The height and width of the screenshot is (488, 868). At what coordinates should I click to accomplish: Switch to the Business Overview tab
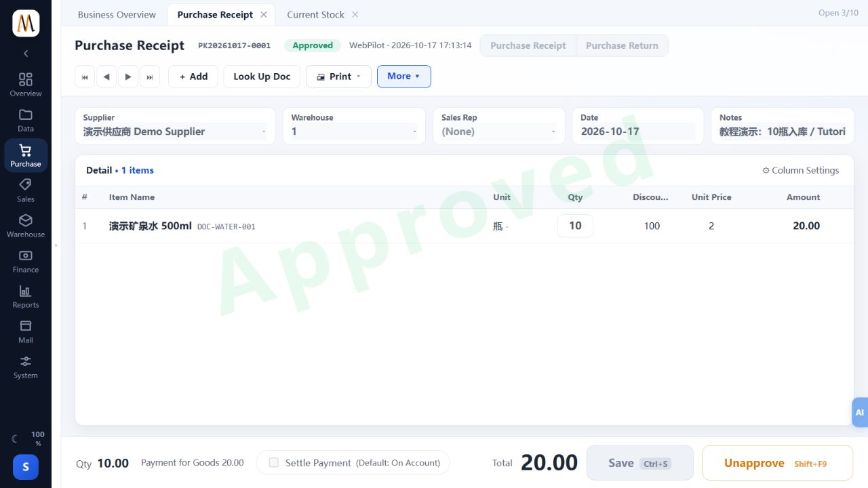pyautogui.click(x=117, y=14)
